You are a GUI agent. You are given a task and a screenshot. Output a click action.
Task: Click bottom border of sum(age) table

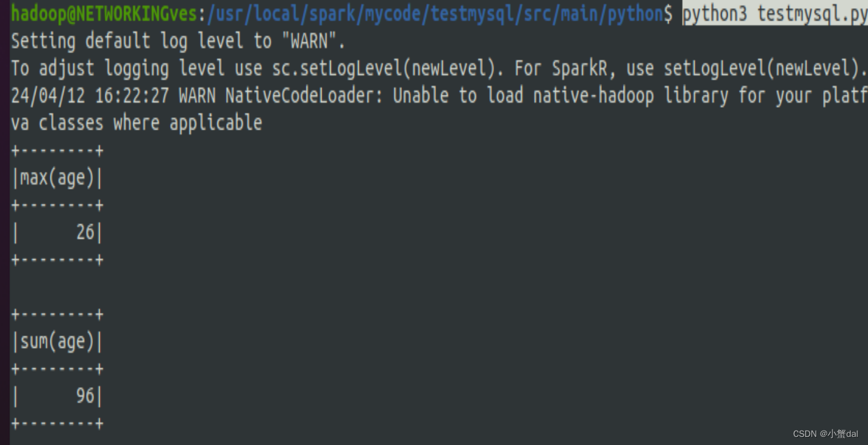[57, 424]
